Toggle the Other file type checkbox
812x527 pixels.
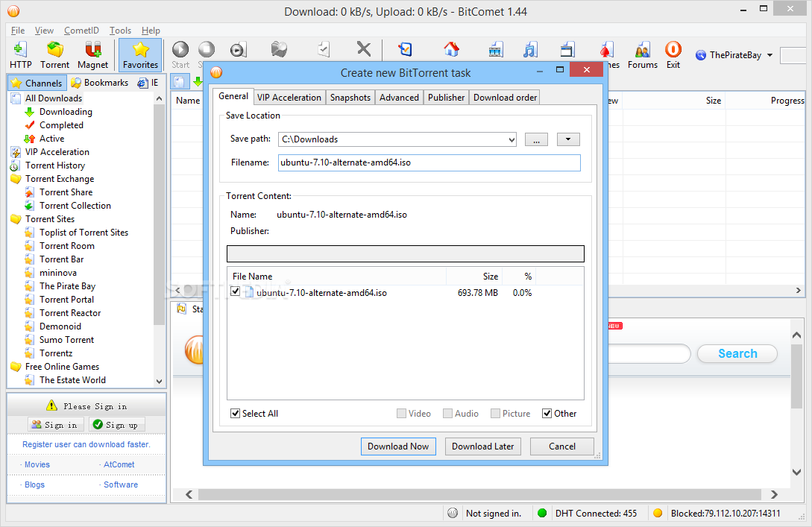[x=547, y=413]
